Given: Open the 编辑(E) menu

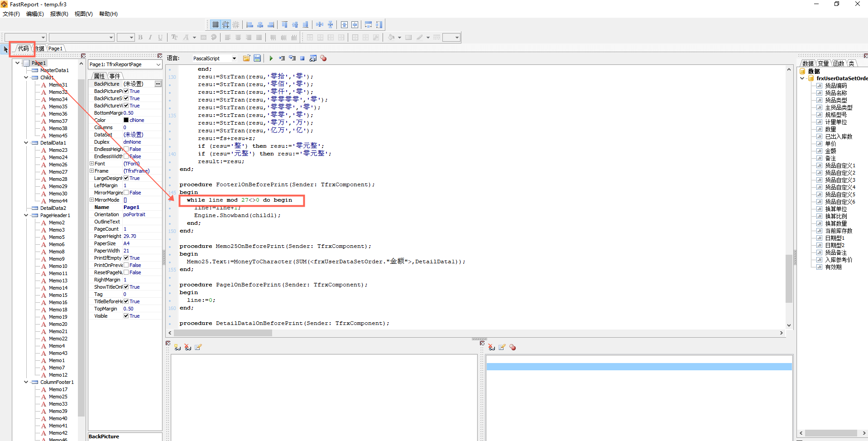Looking at the screenshot, I should click(x=35, y=14).
